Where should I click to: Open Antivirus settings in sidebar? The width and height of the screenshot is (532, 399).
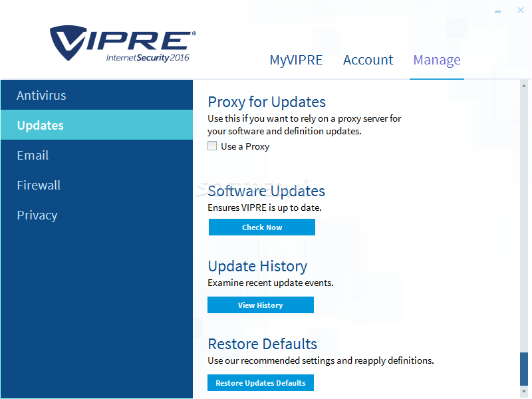[96, 95]
